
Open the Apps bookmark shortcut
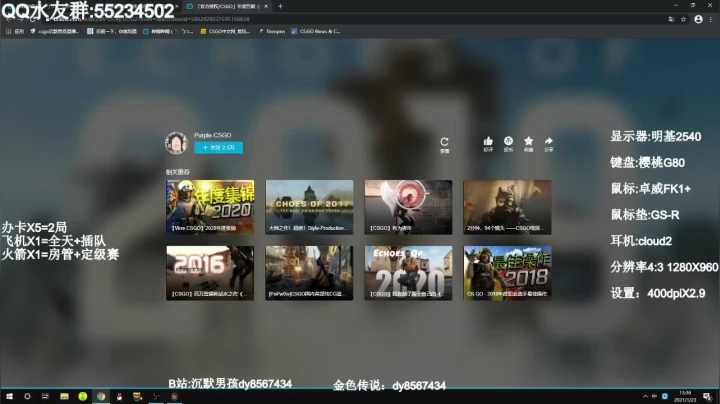pyautogui.click(x=15, y=31)
